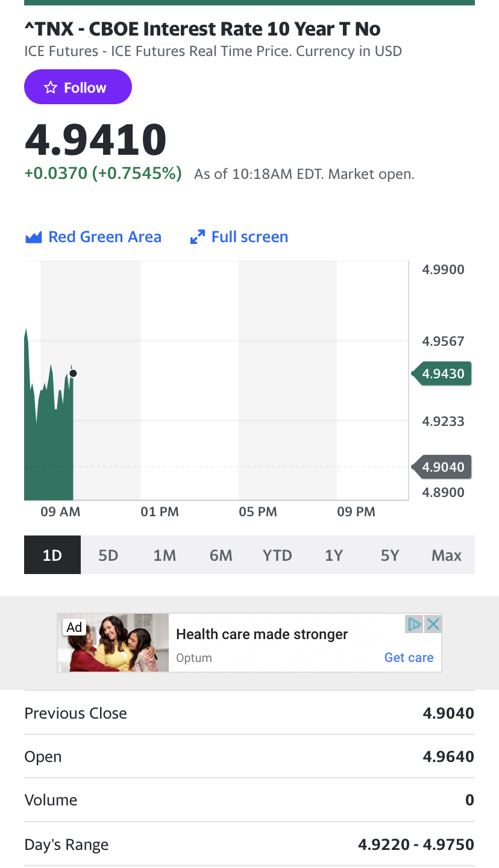The height and width of the screenshot is (868, 499).
Task: Click the Previous Close value 4.9040
Action: (x=448, y=713)
